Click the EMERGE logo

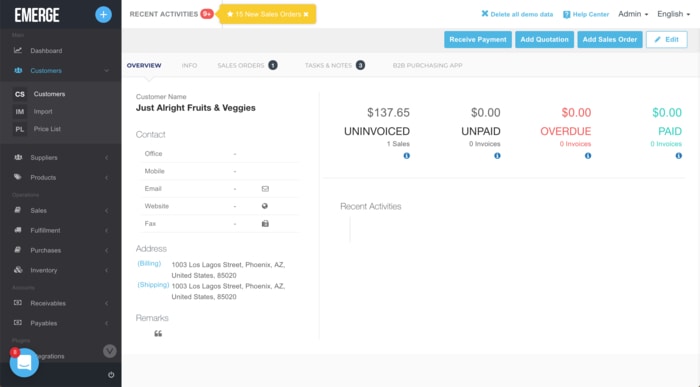click(37, 15)
